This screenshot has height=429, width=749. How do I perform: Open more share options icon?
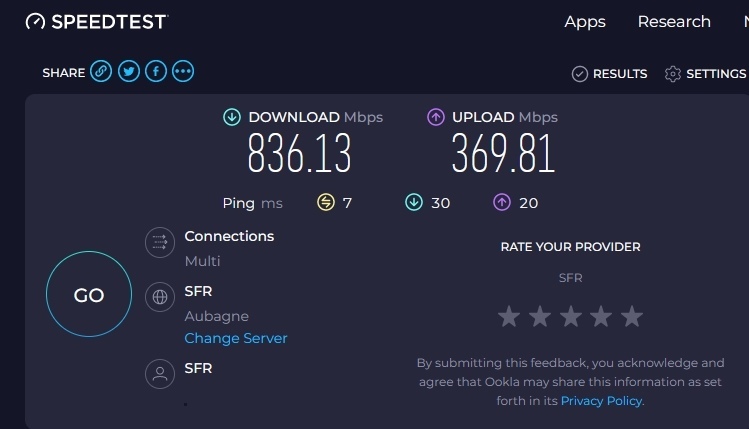pos(183,71)
